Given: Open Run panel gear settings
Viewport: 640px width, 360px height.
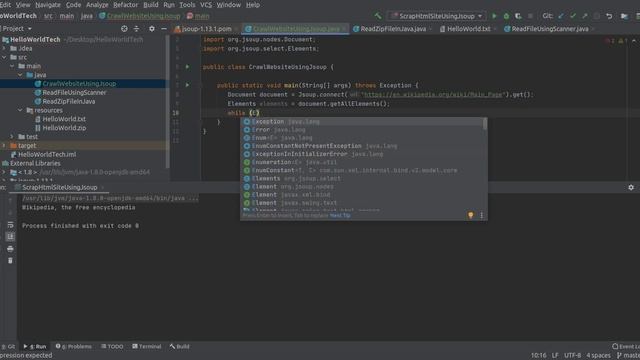Looking at the screenshot, I should tap(631, 187).
